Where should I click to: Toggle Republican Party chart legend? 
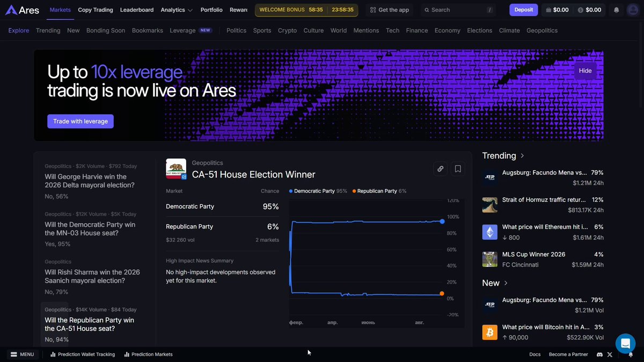(x=379, y=191)
